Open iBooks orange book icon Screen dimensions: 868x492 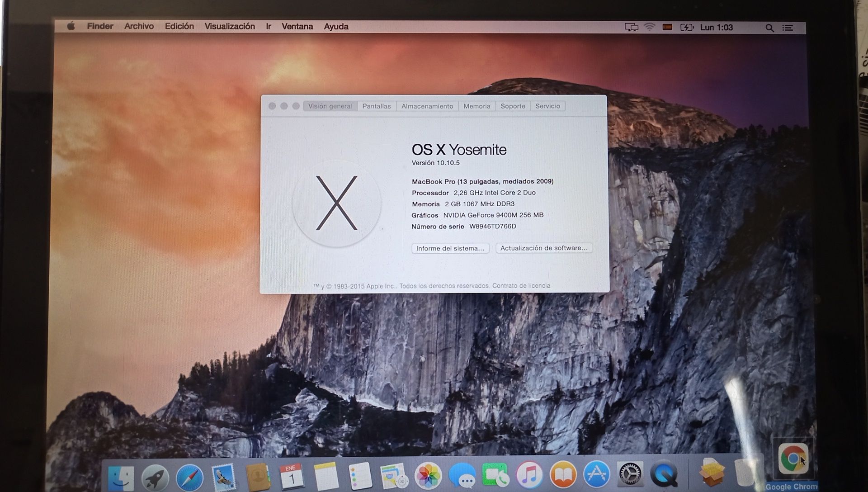click(x=563, y=474)
